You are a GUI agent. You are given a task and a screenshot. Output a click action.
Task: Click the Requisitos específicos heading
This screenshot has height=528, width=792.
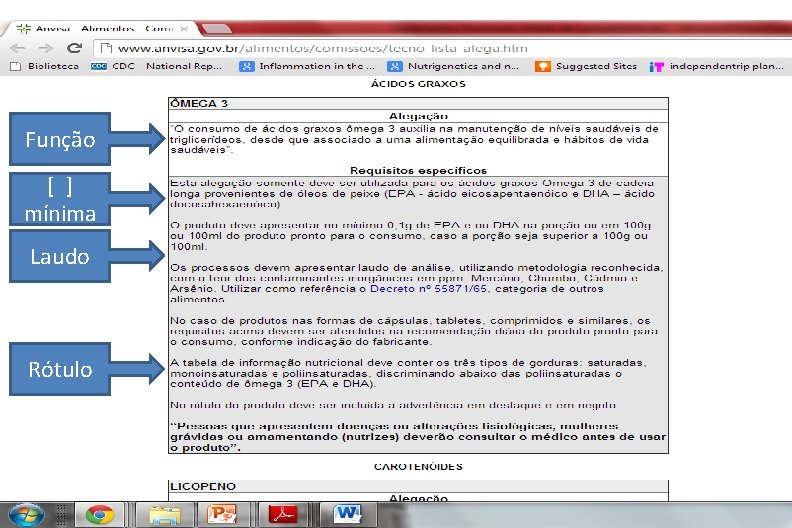tap(418, 171)
